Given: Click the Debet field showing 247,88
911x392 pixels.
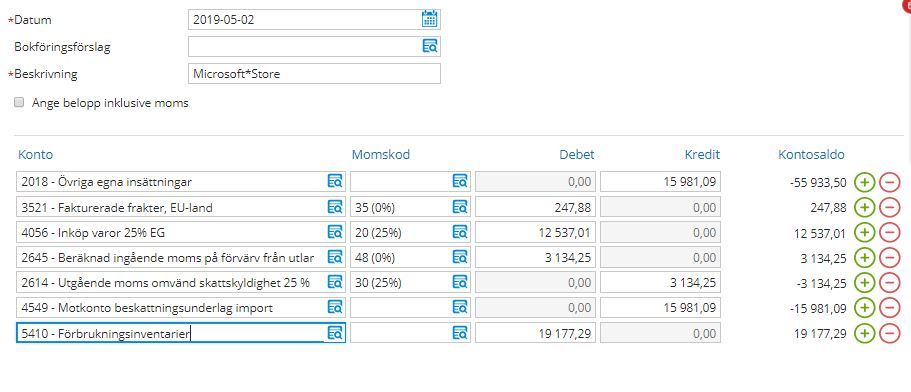Looking at the screenshot, I should tap(535, 207).
